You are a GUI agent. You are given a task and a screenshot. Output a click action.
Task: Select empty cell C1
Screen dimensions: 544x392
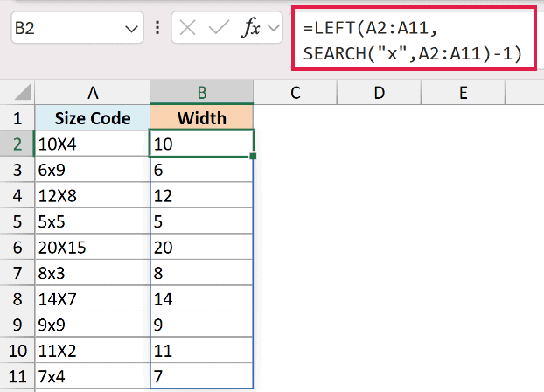click(x=296, y=118)
